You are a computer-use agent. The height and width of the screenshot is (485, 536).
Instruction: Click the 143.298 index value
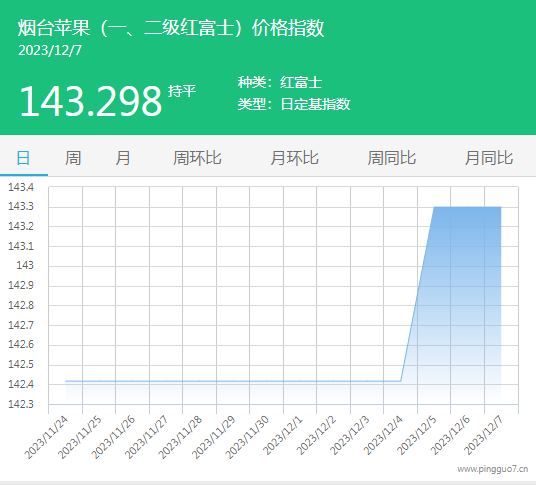(x=91, y=102)
